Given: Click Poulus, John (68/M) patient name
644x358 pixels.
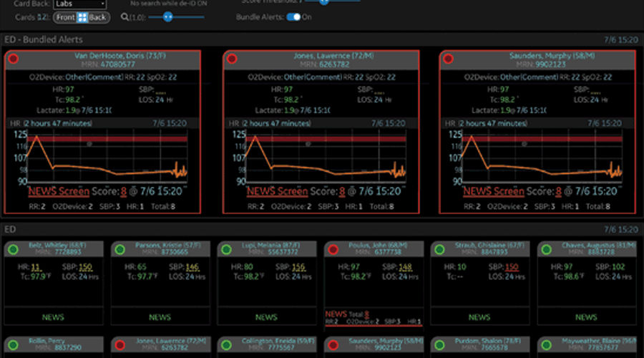Looking at the screenshot, I should click(378, 246).
